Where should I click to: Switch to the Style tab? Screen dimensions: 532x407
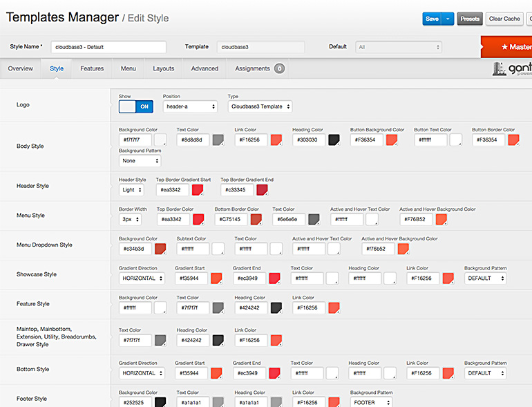57,68
